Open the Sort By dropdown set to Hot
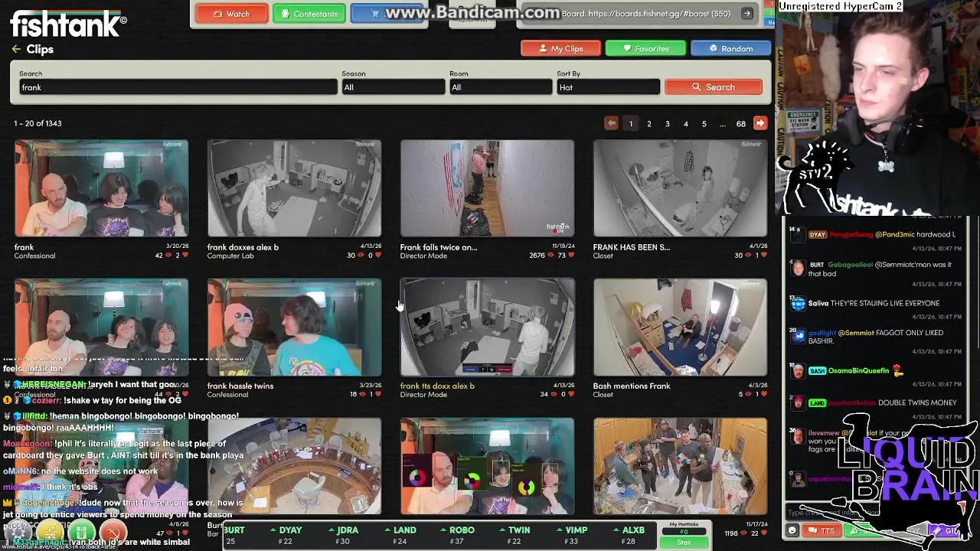Viewport: 980px width, 551px height. pyautogui.click(x=608, y=87)
